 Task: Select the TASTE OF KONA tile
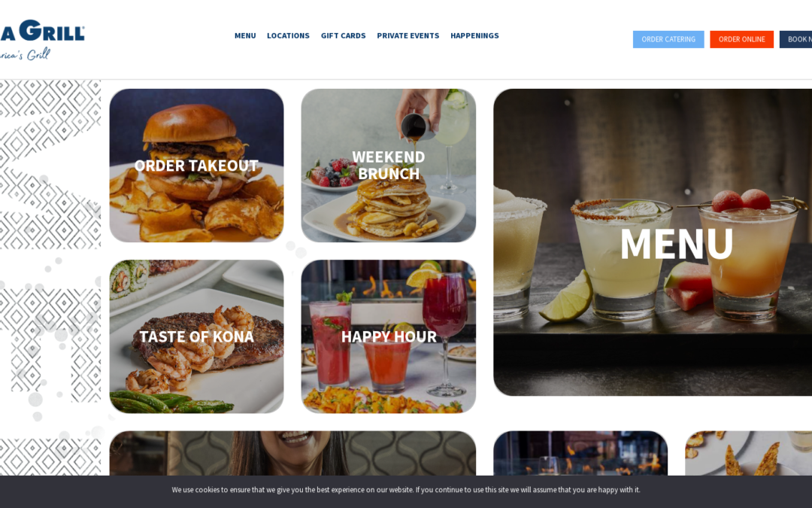point(196,336)
